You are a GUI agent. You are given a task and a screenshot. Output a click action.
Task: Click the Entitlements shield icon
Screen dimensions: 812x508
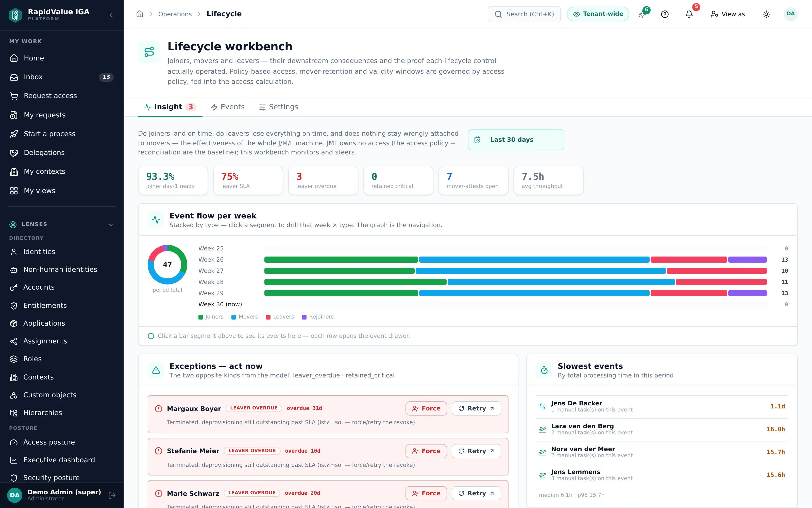(x=14, y=305)
